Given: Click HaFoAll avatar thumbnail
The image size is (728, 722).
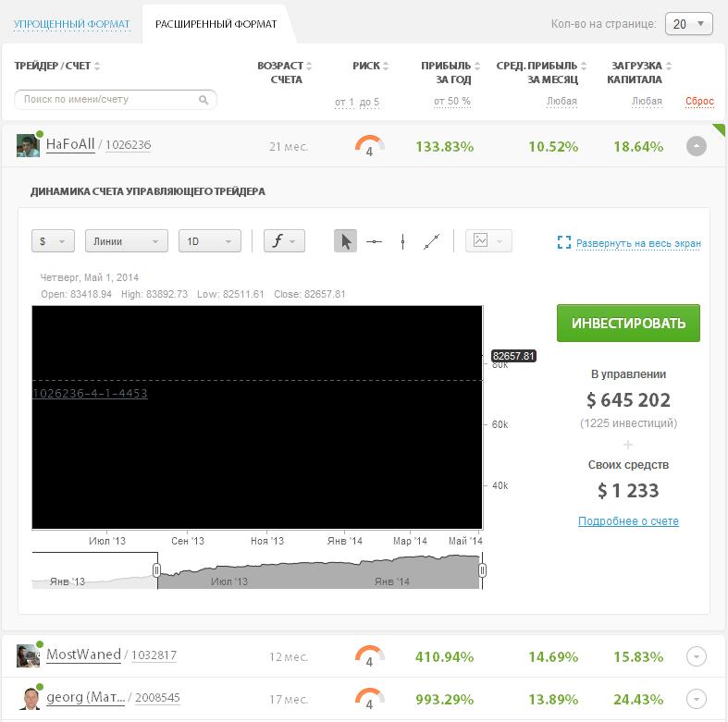Looking at the screenshot, I should 28,146.
